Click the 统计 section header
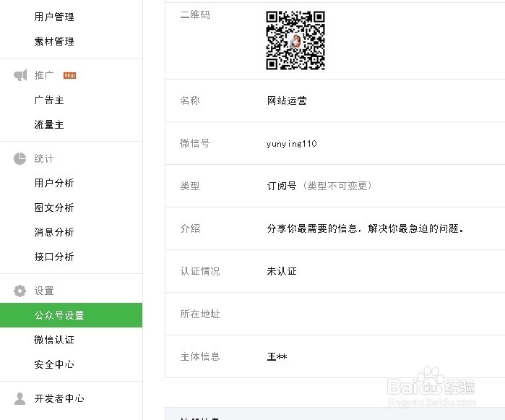The image size is (505, 420). coord(44,158)
